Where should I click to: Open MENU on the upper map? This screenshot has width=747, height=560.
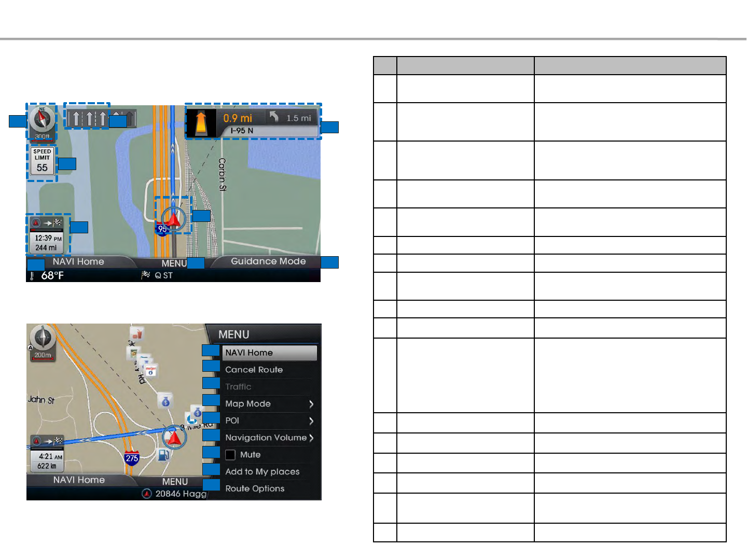174,263
